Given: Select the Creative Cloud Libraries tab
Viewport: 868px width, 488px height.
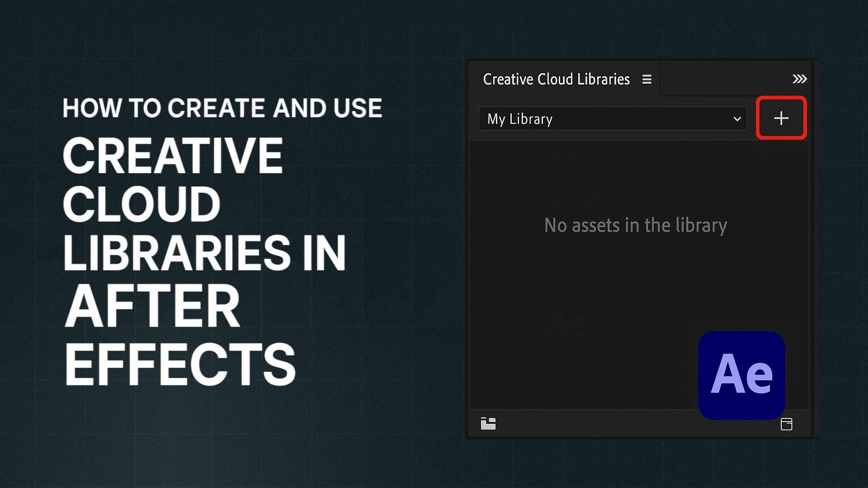Looking at the screenshot, I should pos(556,80).
